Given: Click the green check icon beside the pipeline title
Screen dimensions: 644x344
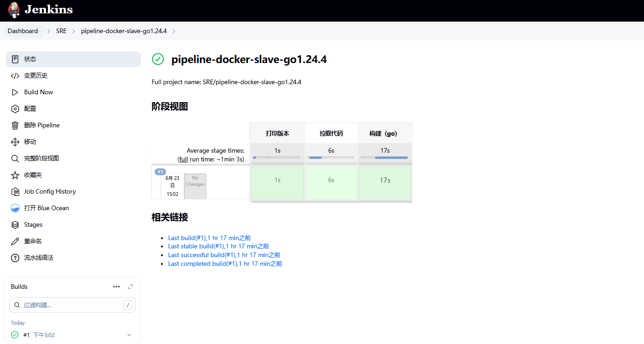Looking at the screenshot, I should click(x=158, y=59).
